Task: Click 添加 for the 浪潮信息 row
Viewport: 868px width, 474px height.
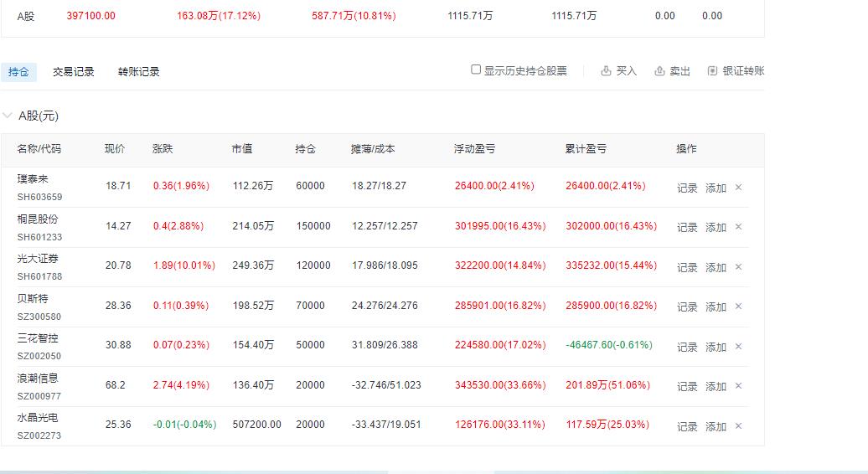Action: [x=716, y=387]
